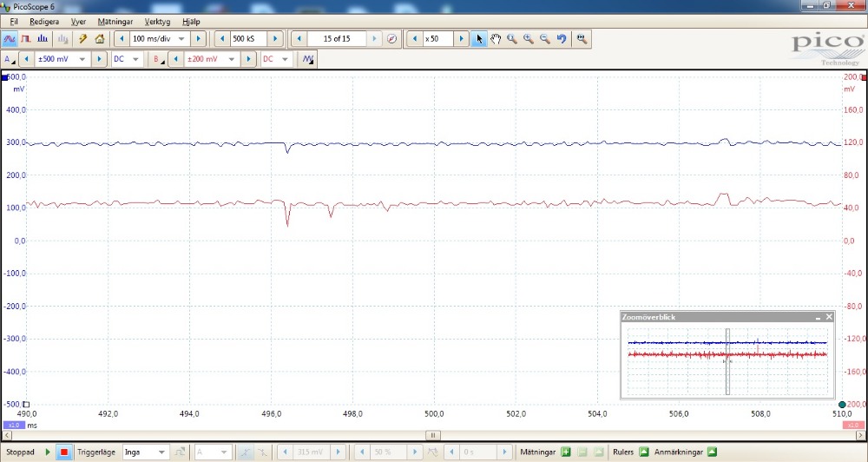Open channel A ±500 mV range dropdown
This screenshot has height=462, width=868.
83,59
